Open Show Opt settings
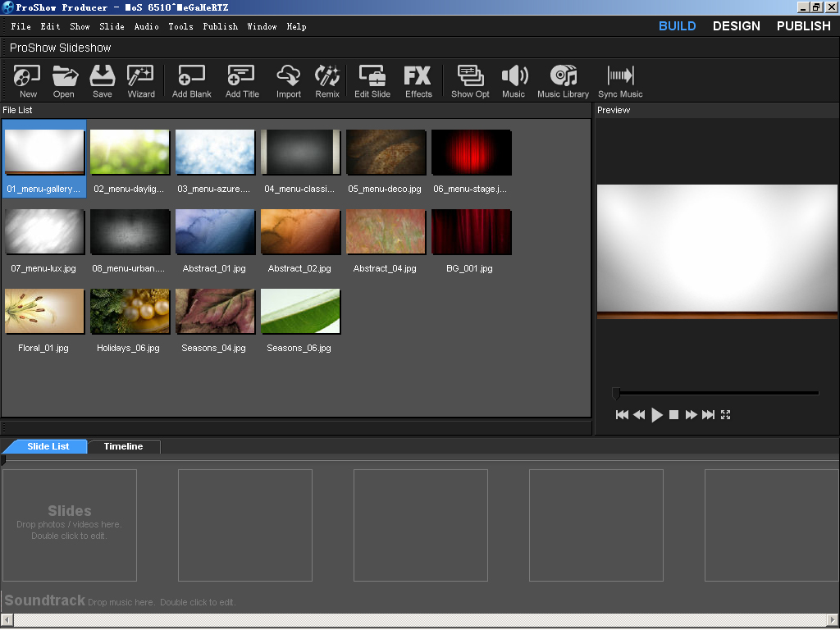840x630 pixels. [470, 81]
